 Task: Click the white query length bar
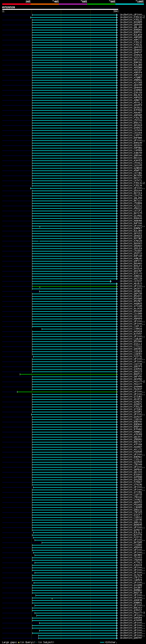click(x=60, y=10)
